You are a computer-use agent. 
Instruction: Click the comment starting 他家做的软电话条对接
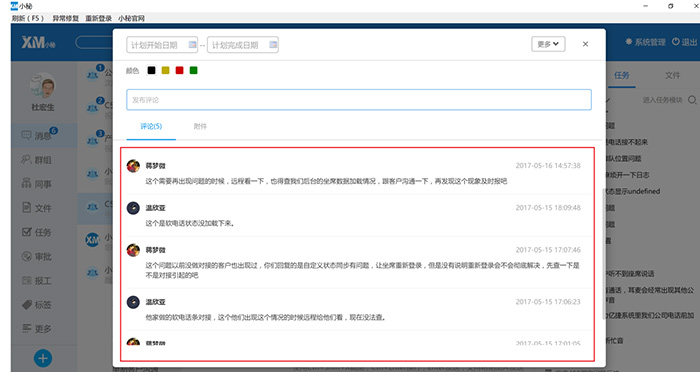(266, 317)
